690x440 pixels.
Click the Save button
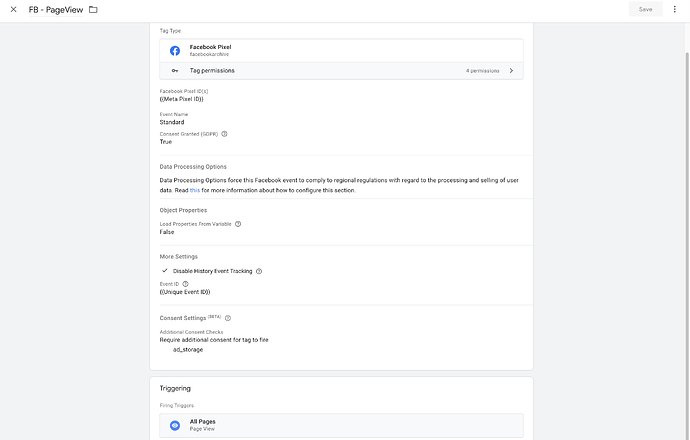tap(646, 9)
